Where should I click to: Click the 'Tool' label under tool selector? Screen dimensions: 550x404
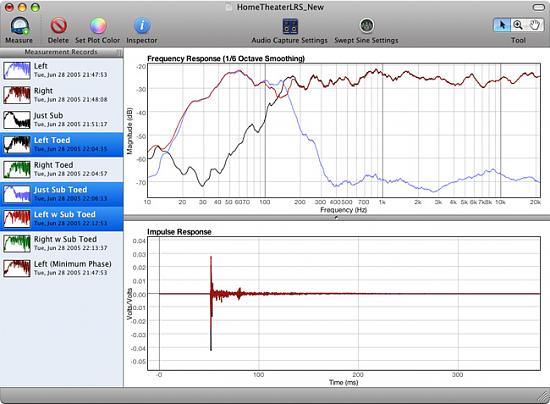pyautogui.click(x=518, y=40)
